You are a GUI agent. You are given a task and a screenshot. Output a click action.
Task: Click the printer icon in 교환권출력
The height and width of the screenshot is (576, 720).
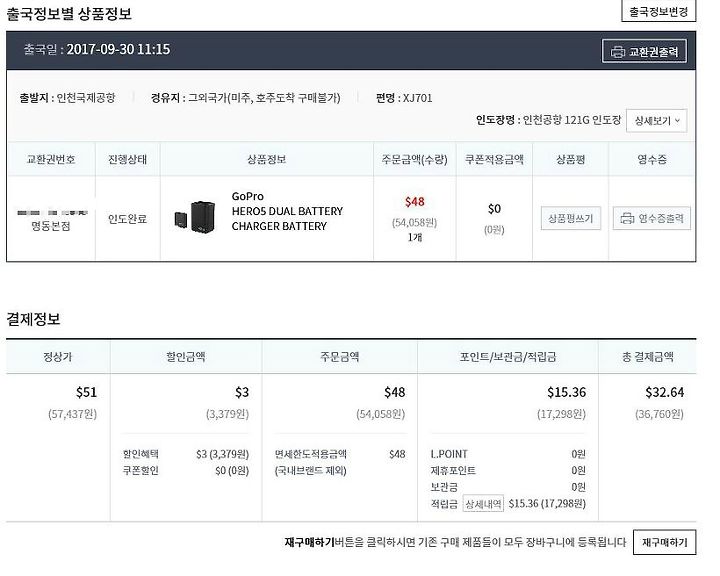tap(617, 52)
